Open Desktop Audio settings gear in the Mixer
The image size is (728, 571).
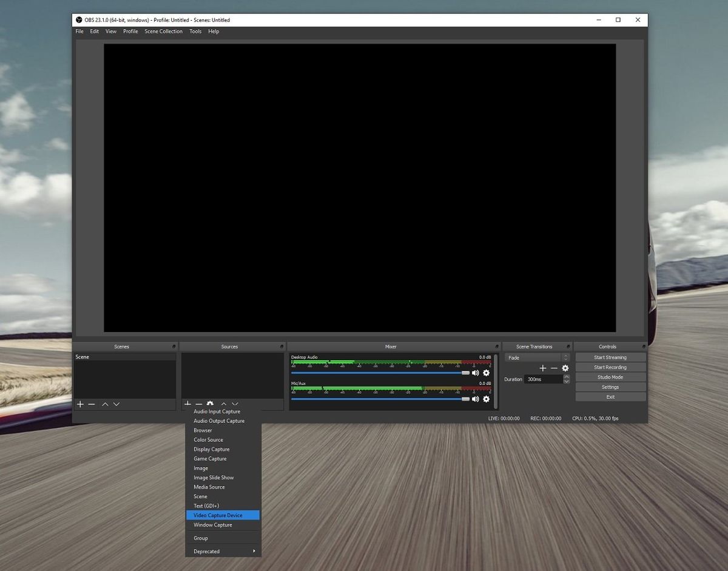487,373
